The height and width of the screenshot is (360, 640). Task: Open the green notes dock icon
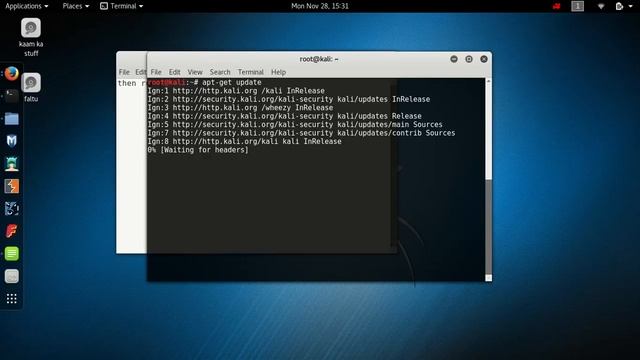pos(11,253)
